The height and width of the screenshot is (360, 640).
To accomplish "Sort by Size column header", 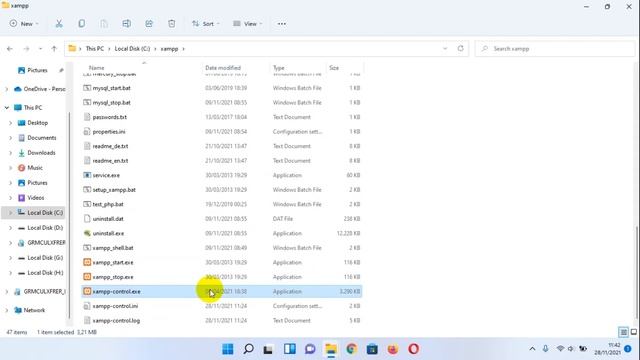I will (x=334, y=68).
